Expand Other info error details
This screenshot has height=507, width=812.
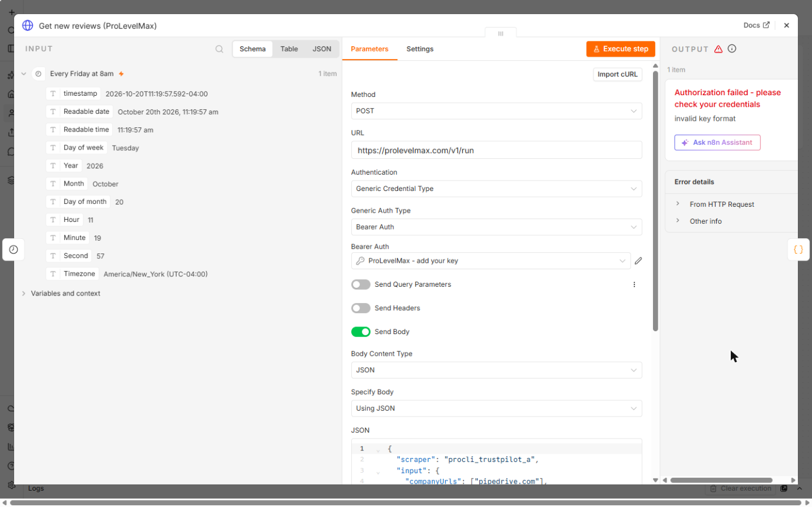pos(678,221)
